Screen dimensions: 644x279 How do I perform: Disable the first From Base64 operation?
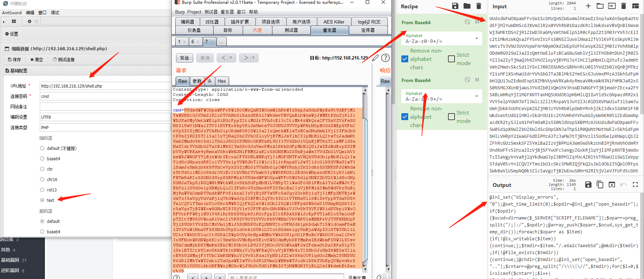467,22
